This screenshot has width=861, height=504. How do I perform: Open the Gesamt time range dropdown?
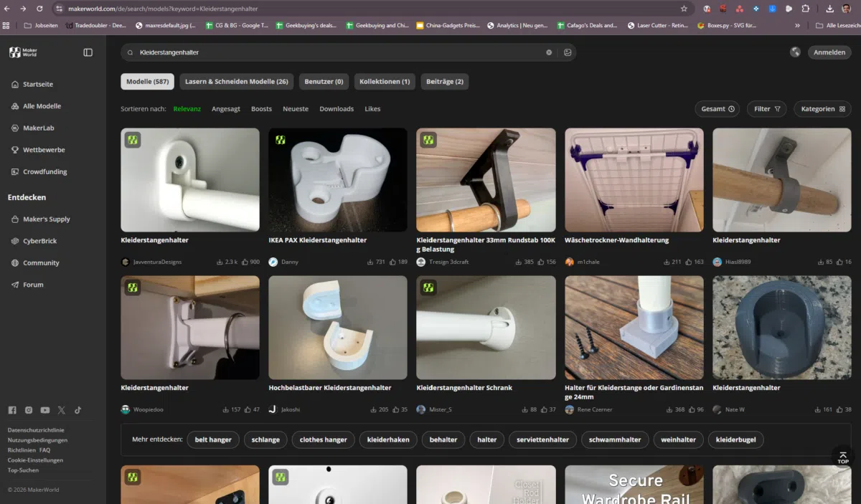717,109
